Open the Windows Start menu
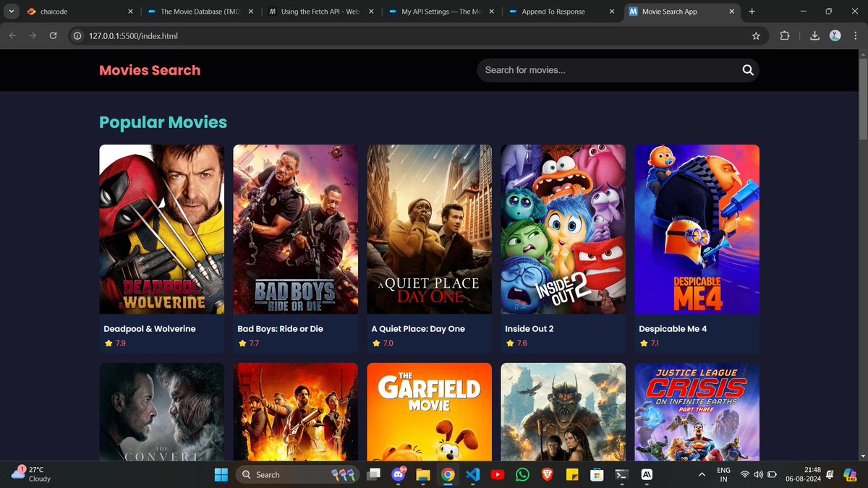This screenshot has height=488, width=868. pos(221,474)
